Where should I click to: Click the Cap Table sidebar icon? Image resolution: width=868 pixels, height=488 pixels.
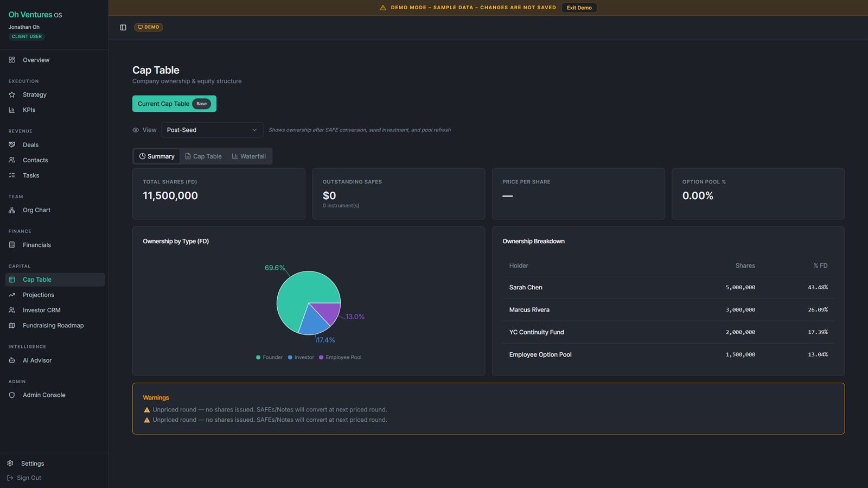pyautogui.click(x=12, y=280)
